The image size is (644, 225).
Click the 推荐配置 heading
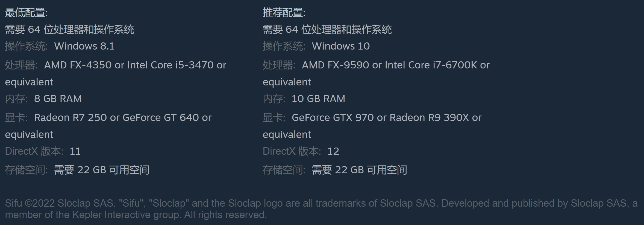[x=284, y=13]
